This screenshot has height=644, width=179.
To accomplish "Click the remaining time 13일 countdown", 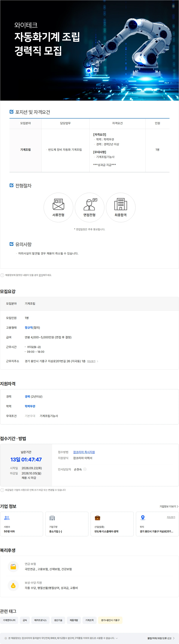I will (26, 460).
